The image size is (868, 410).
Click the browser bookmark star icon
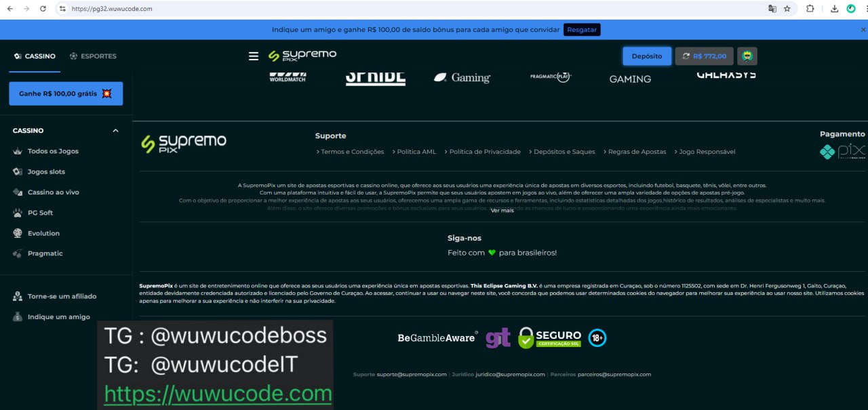pyautogui.click(x=787, y=9)
